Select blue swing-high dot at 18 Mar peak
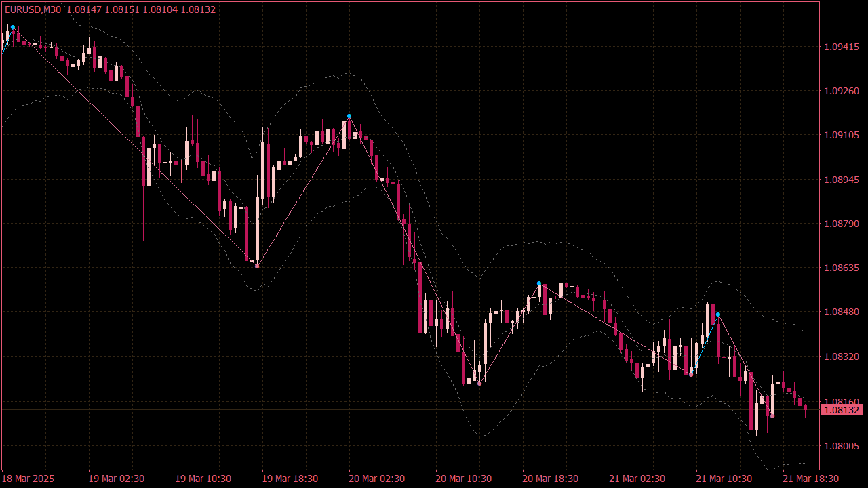Viewport: 868px width, 488px height. click(13, 27)
